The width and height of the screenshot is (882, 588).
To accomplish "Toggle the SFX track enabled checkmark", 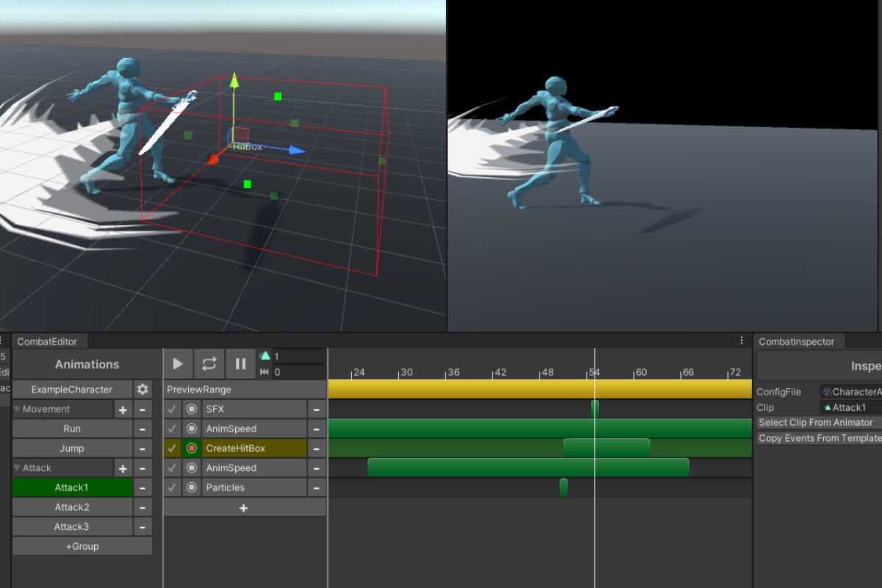I will point(172,409).
